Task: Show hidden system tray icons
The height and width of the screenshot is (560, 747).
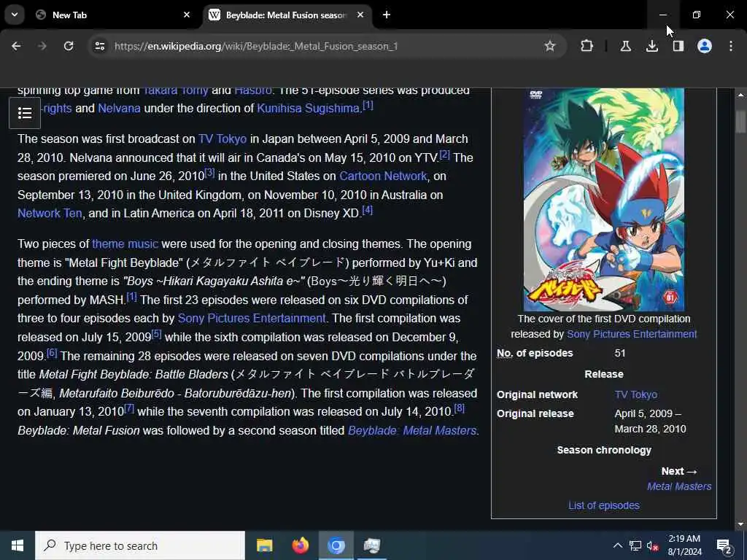Action: click(x=617, y=545)
